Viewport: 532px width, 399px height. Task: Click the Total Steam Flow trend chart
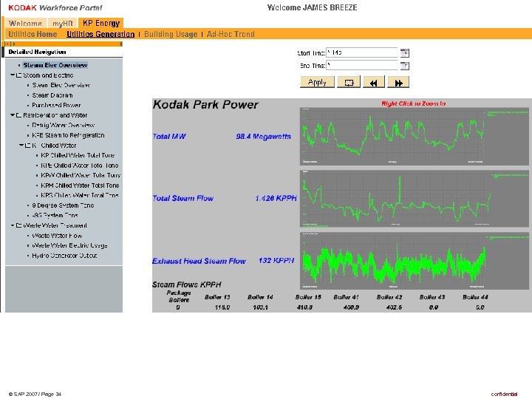[415, 199]
